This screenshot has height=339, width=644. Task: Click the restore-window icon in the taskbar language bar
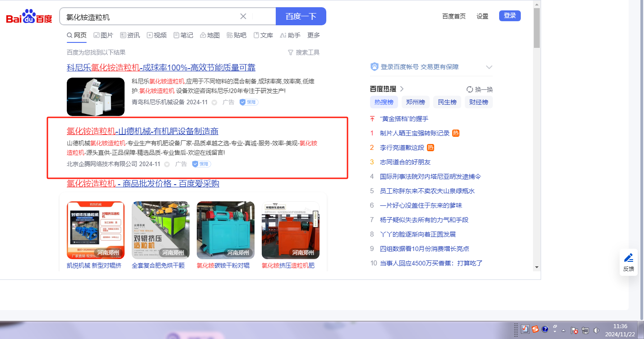555,326
